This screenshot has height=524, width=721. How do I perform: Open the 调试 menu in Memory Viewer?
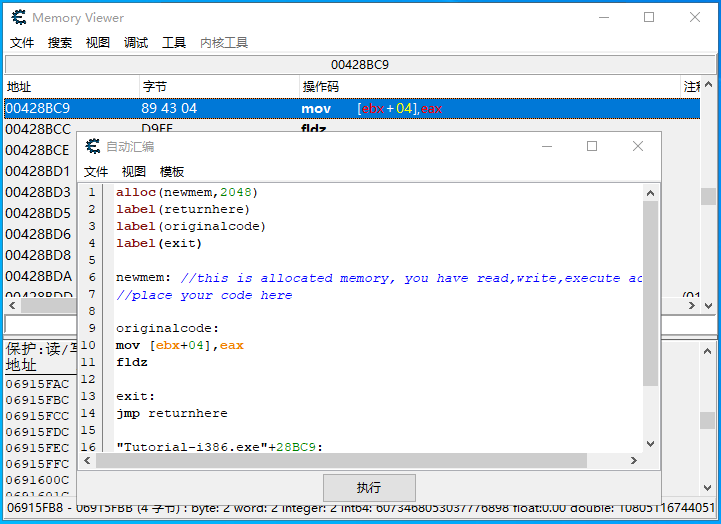pos(136,43)
